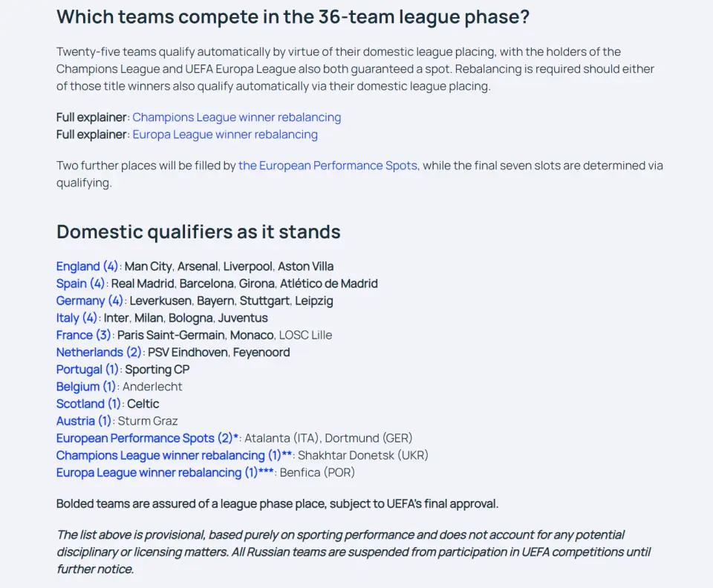
Task: Open the Austria (1) link
Action: click(x=84, y=421)
